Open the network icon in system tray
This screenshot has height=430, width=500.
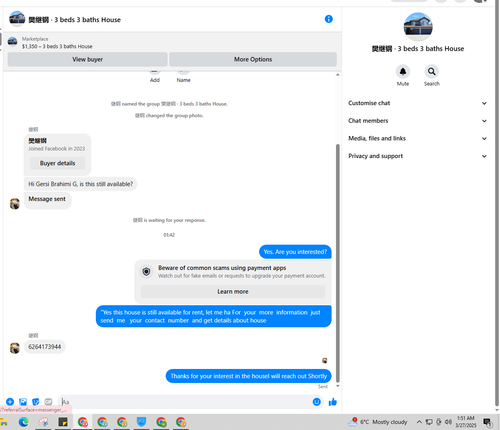(429, 422)
